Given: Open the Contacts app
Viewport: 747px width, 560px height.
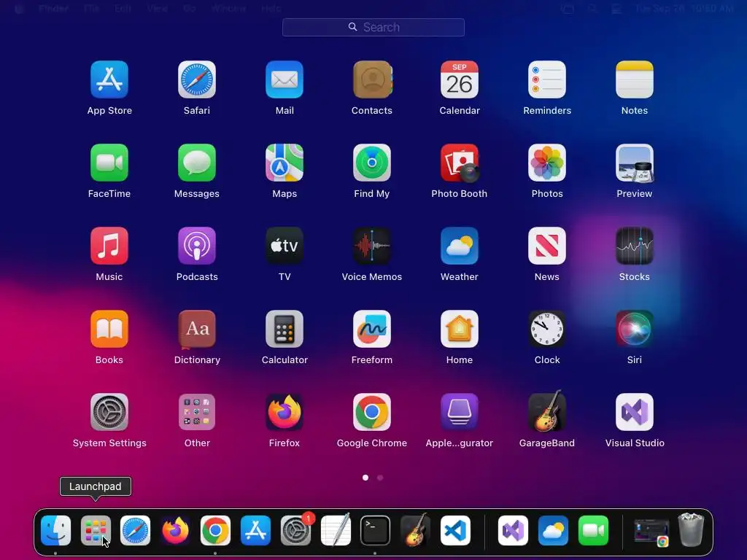Looking at the screenshot, I should [x=372, y=79].
